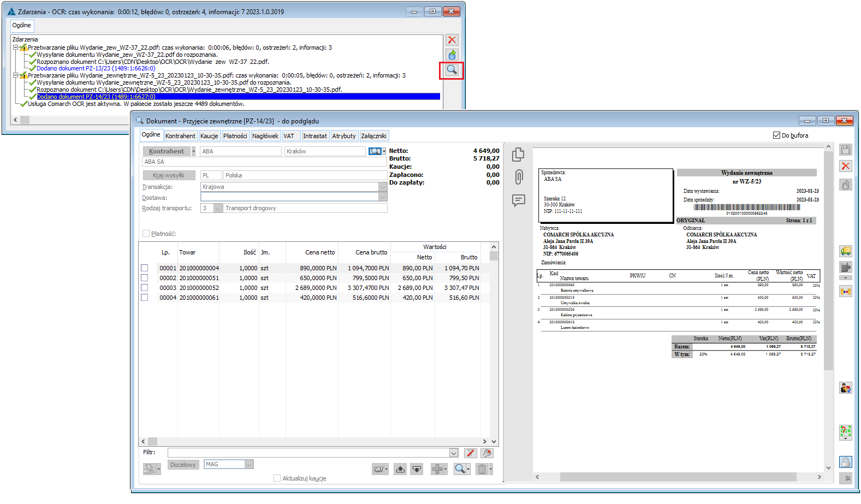Click the padlock icon on right sidebar
The image size is (861, 504).
click(846, 462)
